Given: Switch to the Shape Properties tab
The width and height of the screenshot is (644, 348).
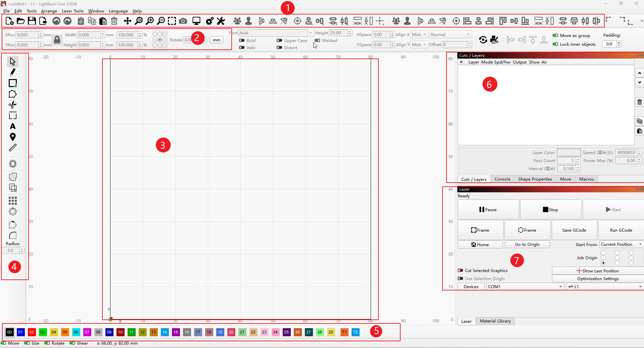Looking at the screenshot, I should (535, 179).
